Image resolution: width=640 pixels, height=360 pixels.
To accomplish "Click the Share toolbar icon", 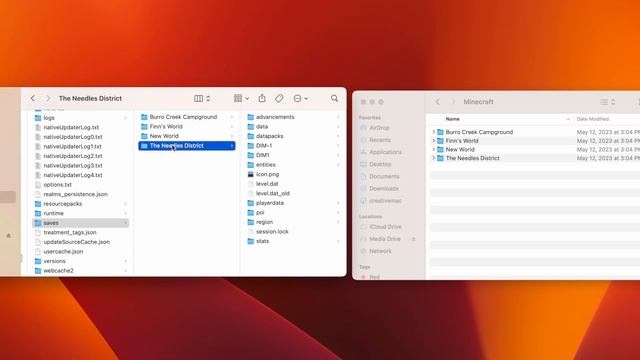I will pyautogui.click(x=262, y=98).
